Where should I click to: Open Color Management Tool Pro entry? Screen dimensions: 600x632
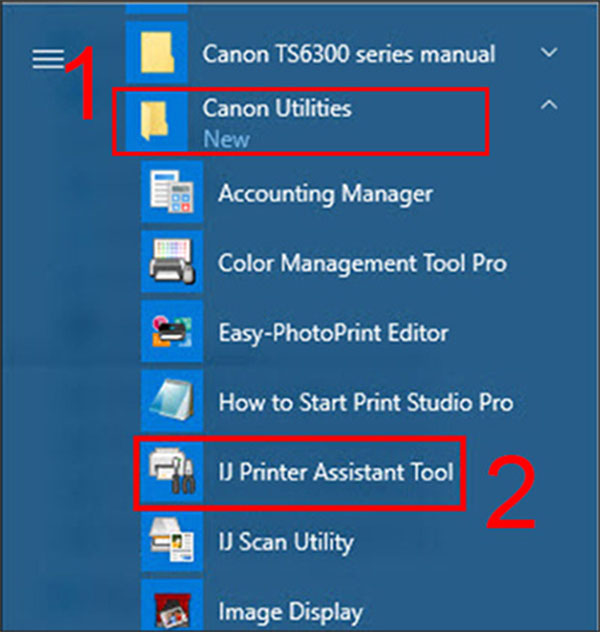coord(362,263)
